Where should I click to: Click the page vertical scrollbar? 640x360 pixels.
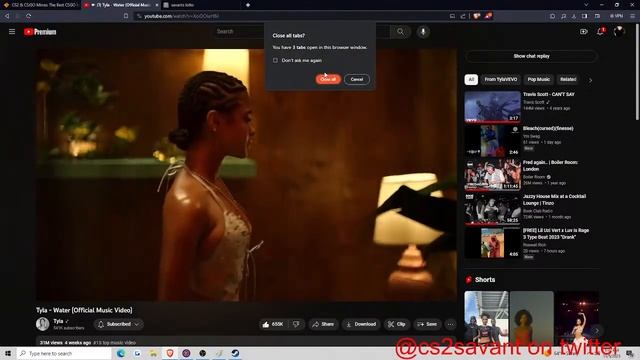(637, 71)
